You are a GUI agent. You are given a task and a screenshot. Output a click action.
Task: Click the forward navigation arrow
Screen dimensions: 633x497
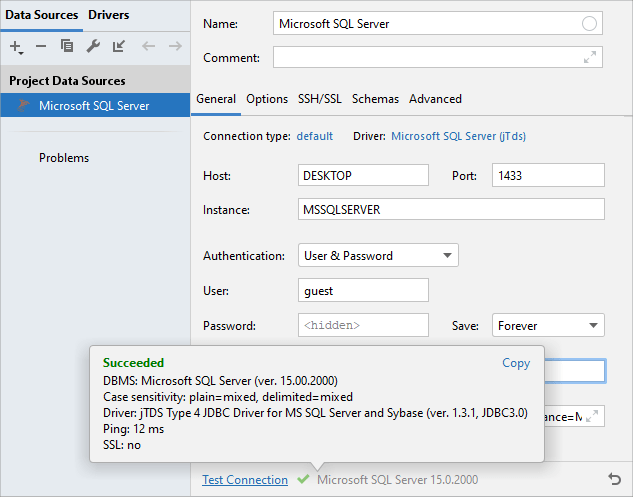tap(175, 46)
